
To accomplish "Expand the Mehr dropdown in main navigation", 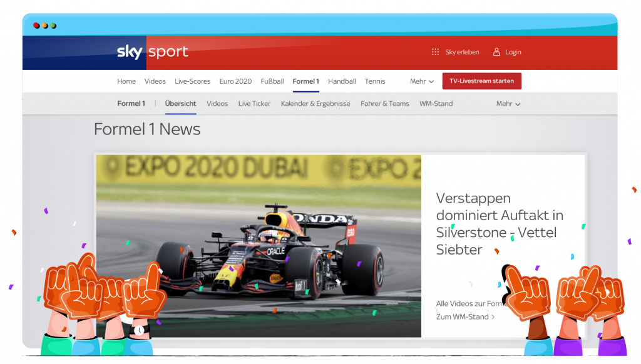I will 421,81.
